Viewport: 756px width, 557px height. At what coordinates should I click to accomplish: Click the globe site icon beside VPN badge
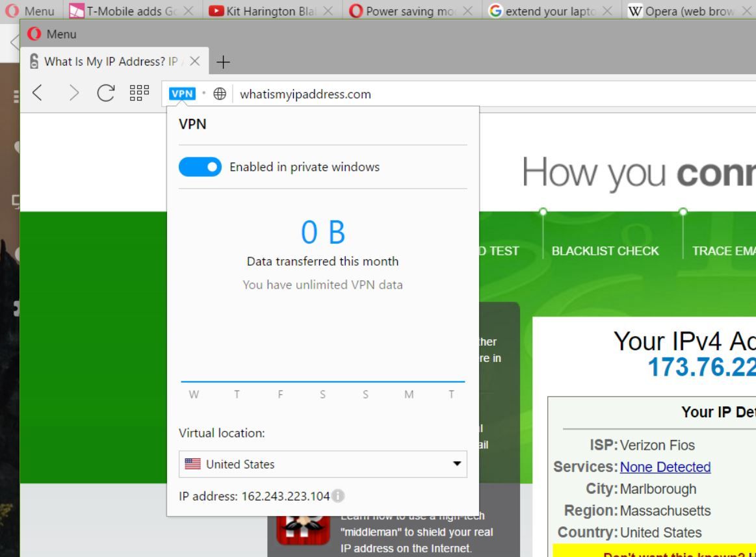pos(220,93)
